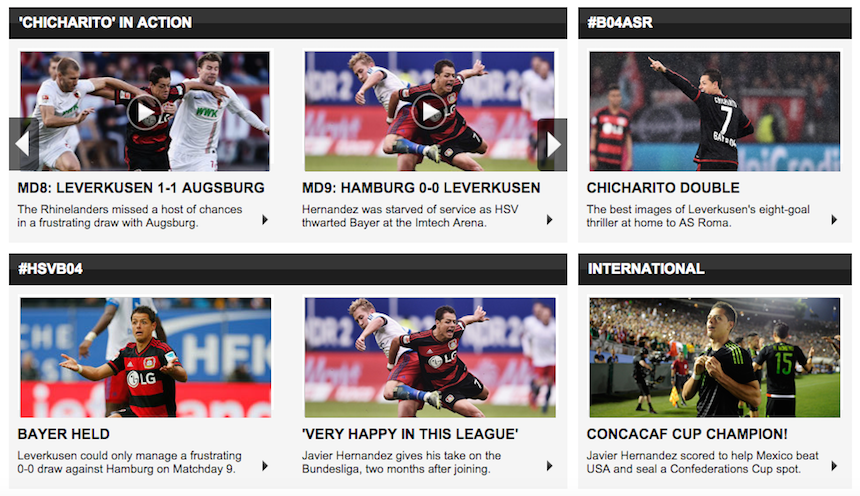Image resolution: width=860 pixels, height=496 pixels.
Task: Open 'Very Happy In This League' headline
Action: point(410,434)
